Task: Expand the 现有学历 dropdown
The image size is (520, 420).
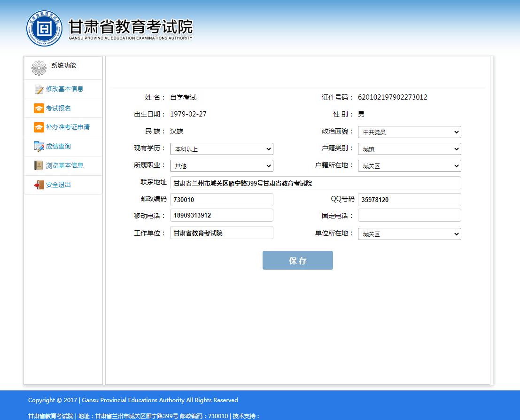Action: point(221,149)
